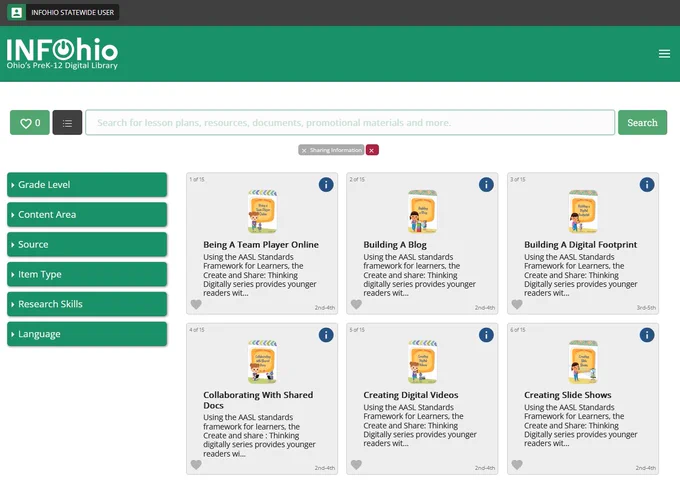Open the Building A Digital Footprint title

(x=581, y=245)
